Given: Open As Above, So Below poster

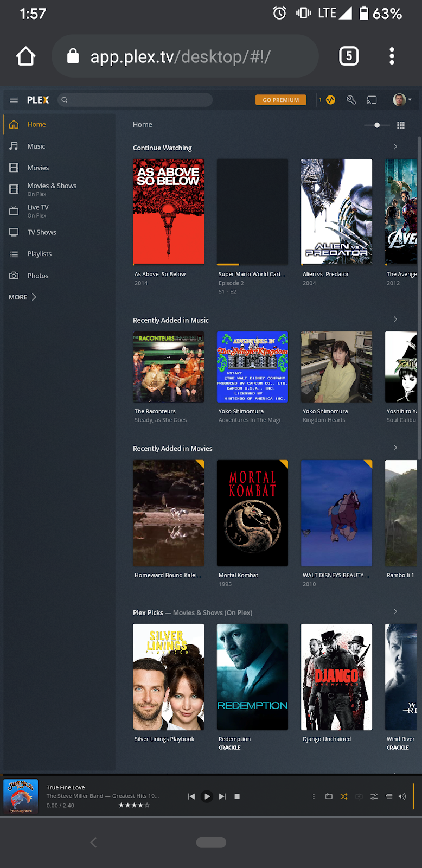Looking at the screenshot, I should [169, 212].
